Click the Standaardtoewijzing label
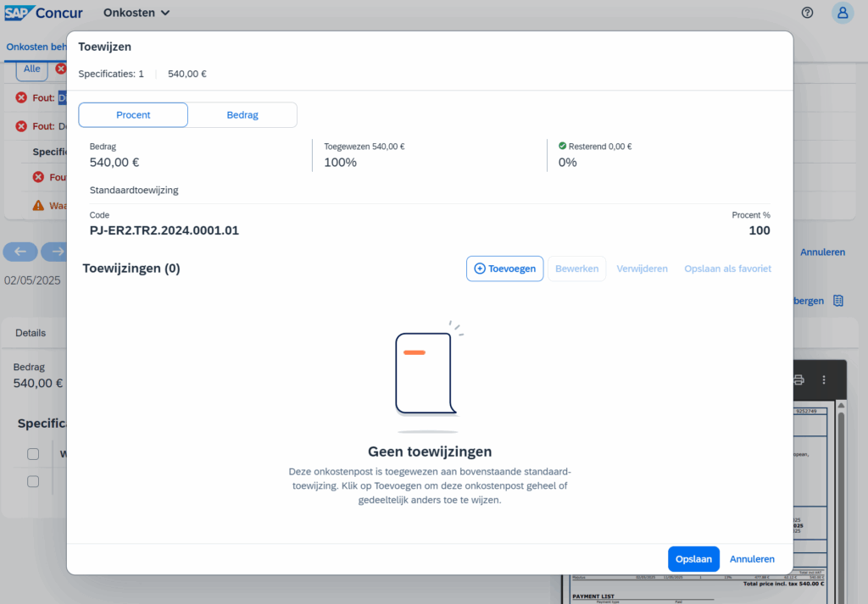Viewport: 868px width, 604px height. [x=134, y=191]
